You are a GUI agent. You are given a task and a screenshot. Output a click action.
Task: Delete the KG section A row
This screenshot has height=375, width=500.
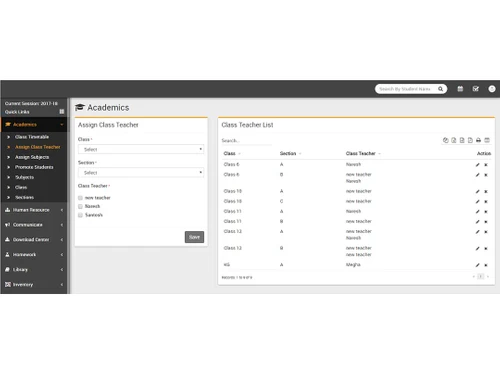tap(486, 265)
